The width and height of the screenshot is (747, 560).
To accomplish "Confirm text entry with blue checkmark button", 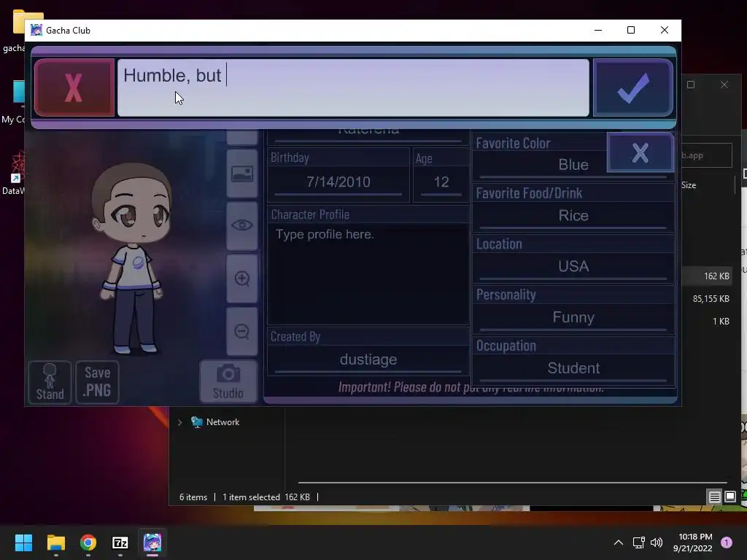I will (632, 87).
